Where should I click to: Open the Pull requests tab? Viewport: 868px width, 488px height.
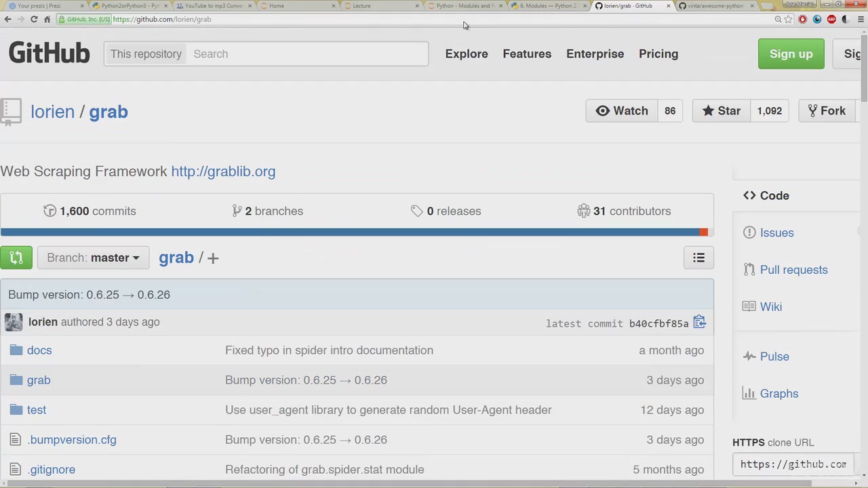785,270
